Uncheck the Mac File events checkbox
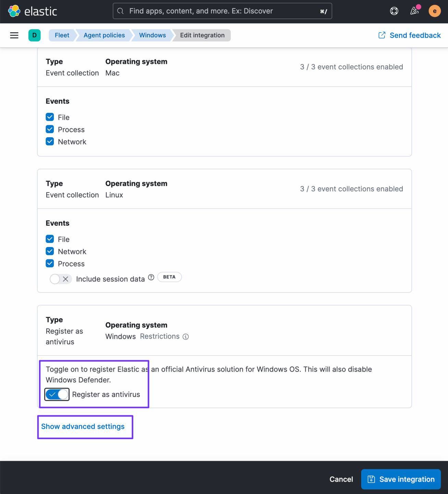448x494 pixels. click(50, 117)
